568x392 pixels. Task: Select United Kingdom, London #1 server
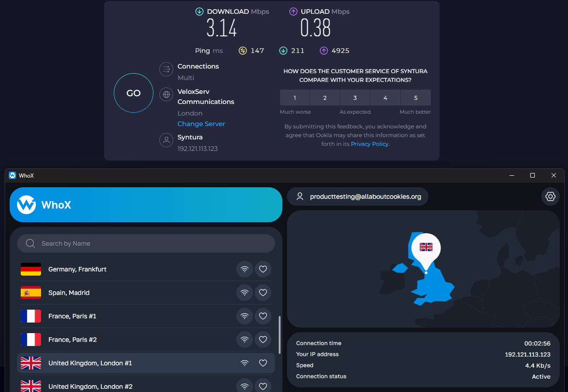pyautogui.click(x=146, y=363)
